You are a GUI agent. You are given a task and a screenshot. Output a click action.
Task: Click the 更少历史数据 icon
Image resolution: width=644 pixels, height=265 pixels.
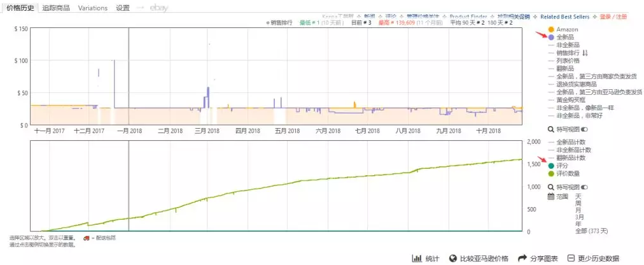point(570,258)
